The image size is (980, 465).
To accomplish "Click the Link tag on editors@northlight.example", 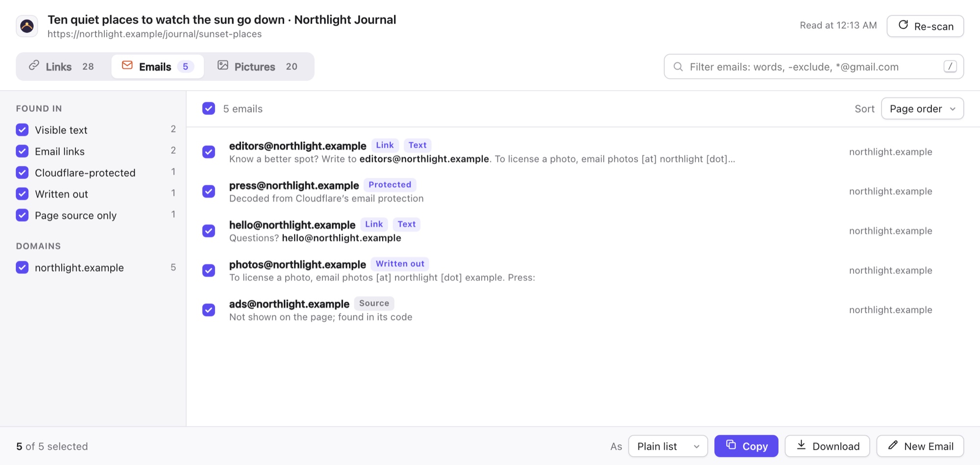I will coord(385,145).
